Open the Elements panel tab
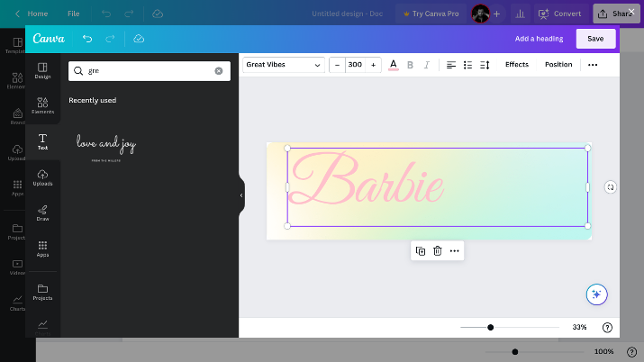644x362 pixels. pos(42,105)
